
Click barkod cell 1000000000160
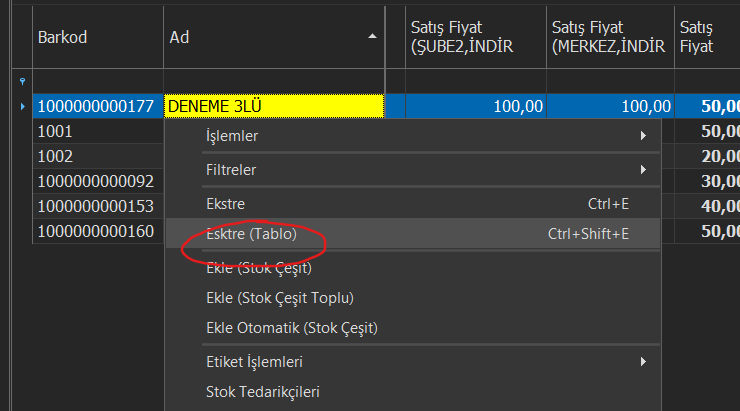coord(97,231)
